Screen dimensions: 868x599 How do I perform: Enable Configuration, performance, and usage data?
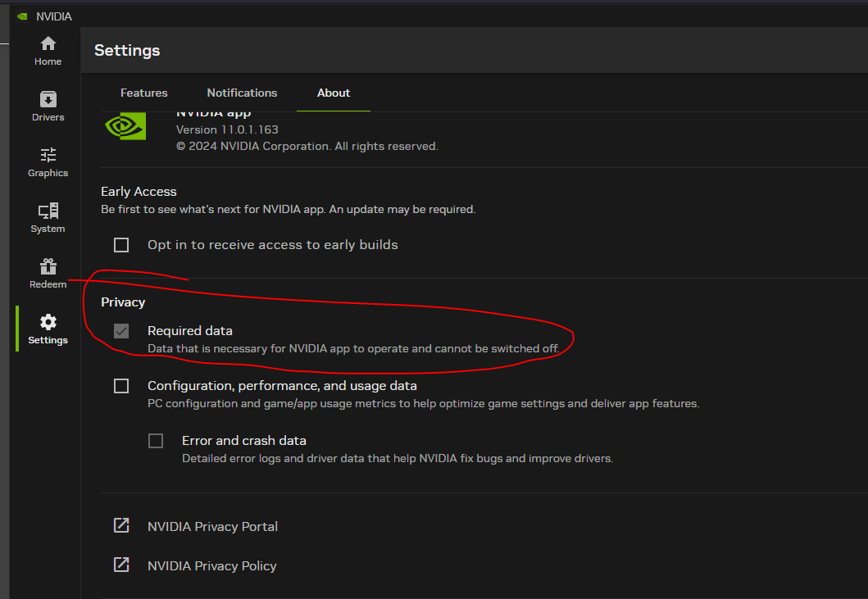click(121, 386)
